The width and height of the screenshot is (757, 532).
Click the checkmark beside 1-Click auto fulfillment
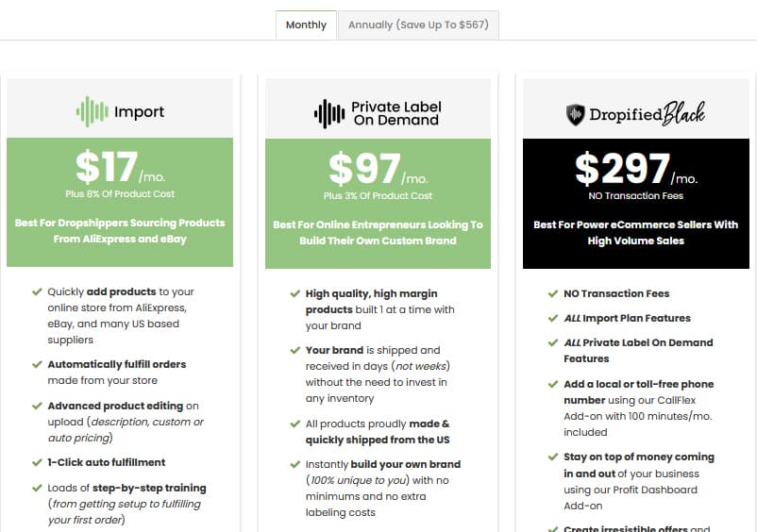pyautogui.click(x=37, y=462)
